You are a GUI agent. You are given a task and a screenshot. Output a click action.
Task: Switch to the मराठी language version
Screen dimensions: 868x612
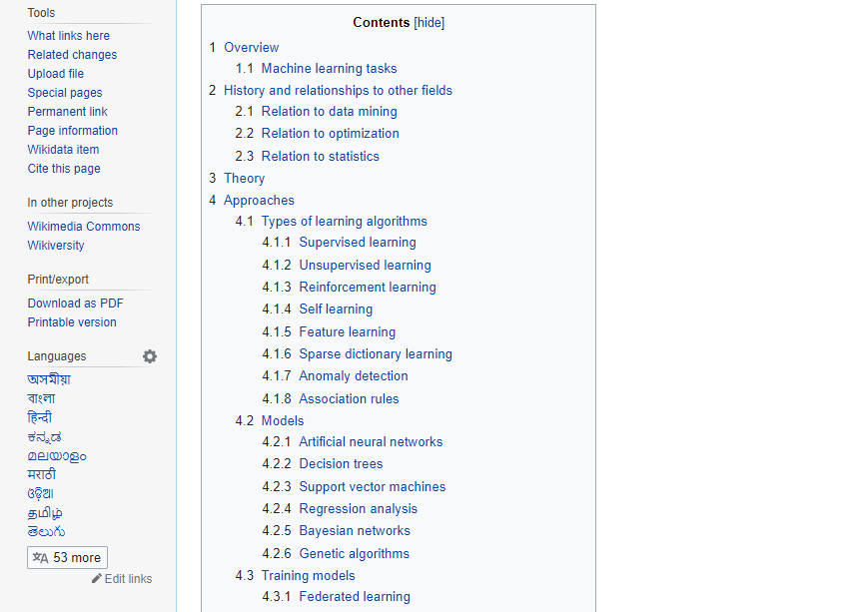(42, 475)
